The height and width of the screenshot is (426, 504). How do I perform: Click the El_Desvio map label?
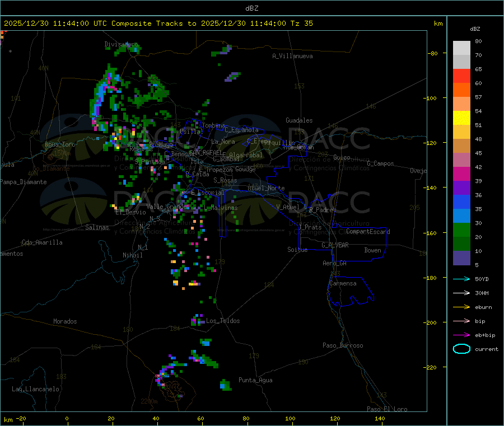coord(130,212)
